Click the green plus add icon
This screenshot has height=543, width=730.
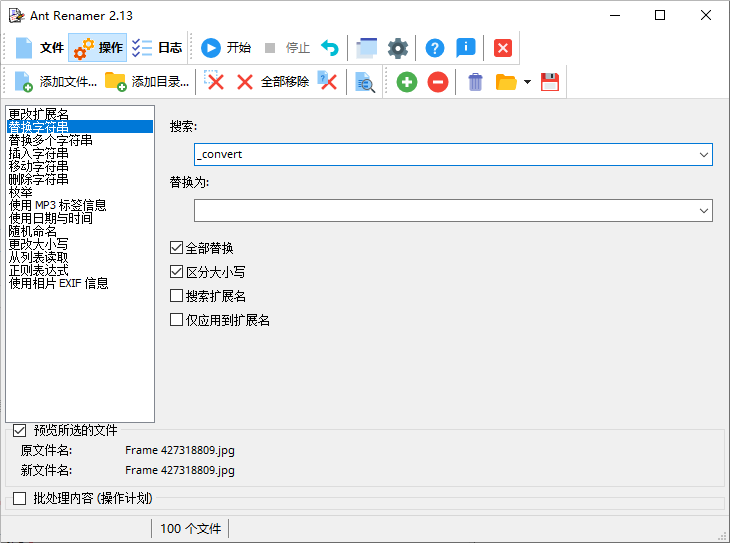point(406,82)
